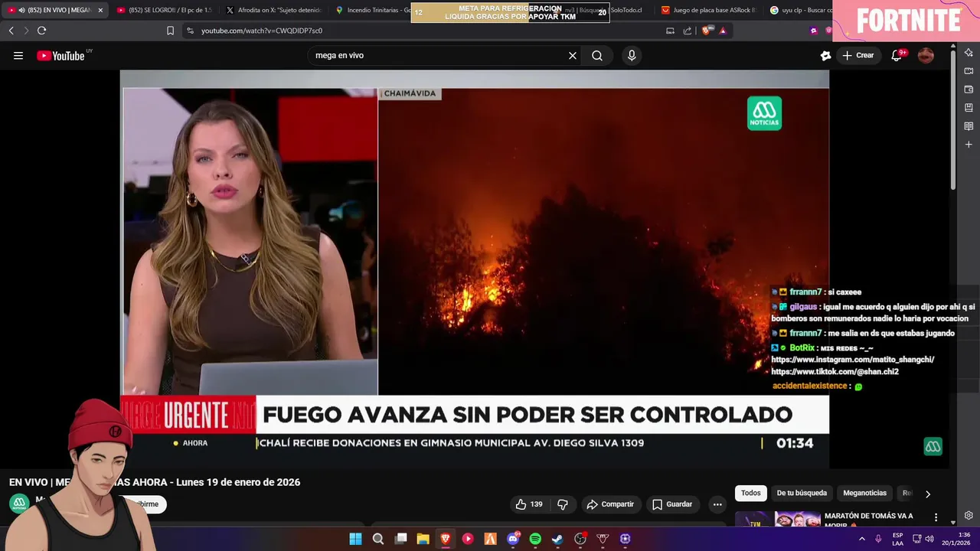Open Windows taskbar search
Screen dimensions: 980x551
pos(378,539)
